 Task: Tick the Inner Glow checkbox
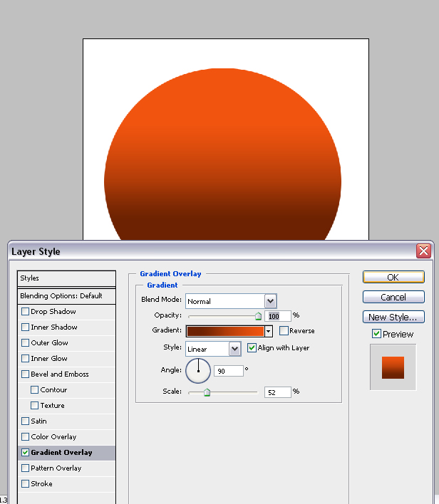click(25, 358)
